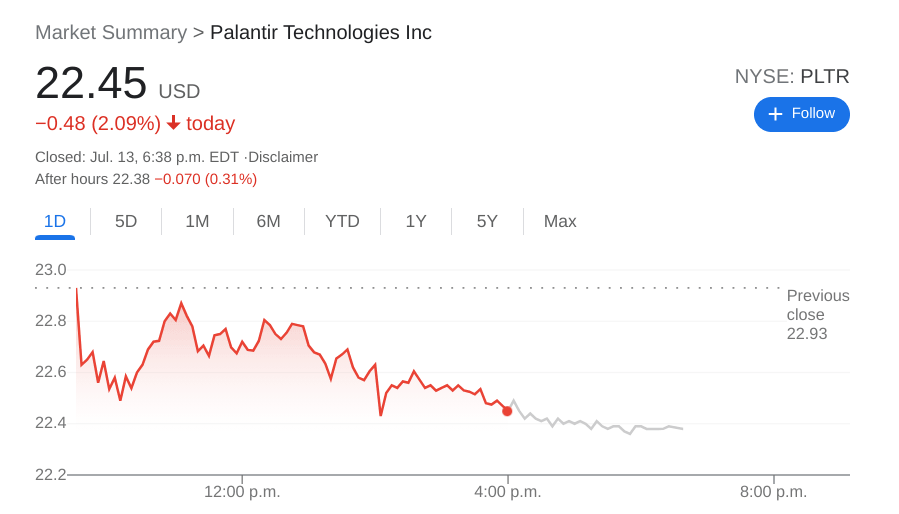Image resolution: width=899 pixels, height=514 pixels.
Task: Click the red closing price dot
Action: (507, 411)
